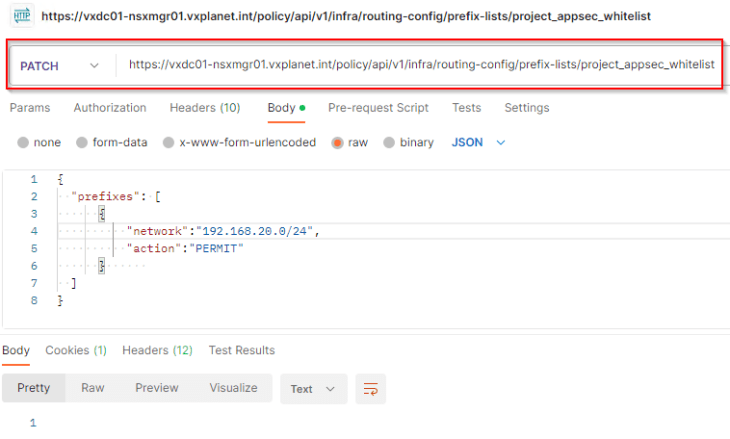Open the Pre-request Script tab
This screenshot has height=439, width=730.
[378, 108]
